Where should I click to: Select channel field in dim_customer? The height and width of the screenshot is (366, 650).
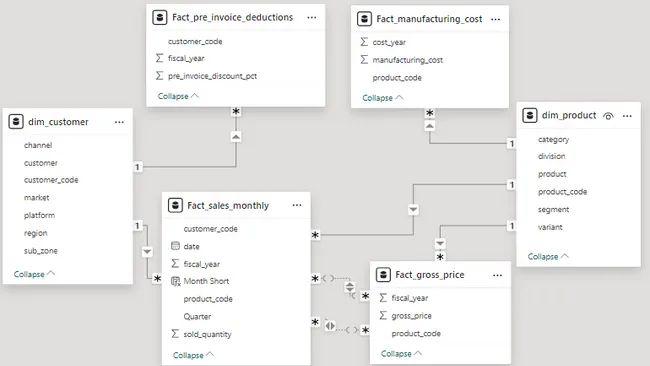click(38, 145)
